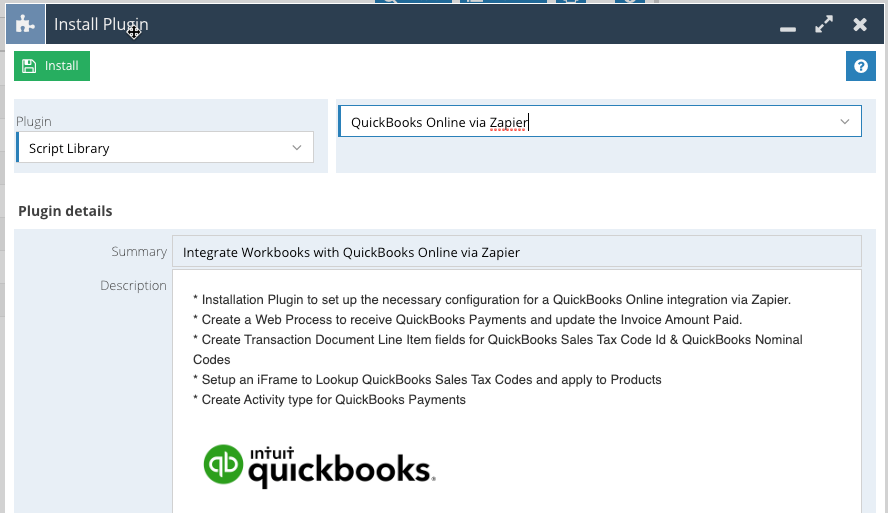This screenshot has height=513, width=888.
Task: Click the 'Description' label
Action: pos(133,285)
